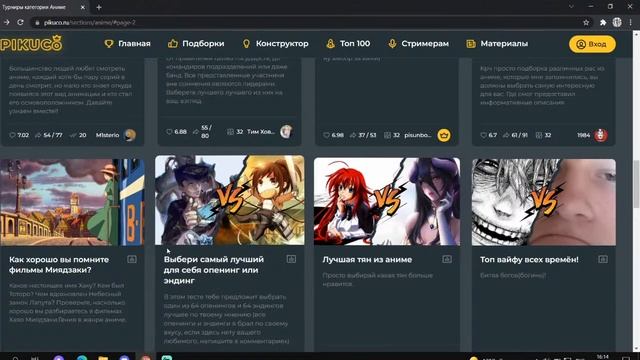Open the Топ вайфу всех времён thumbnail
Screen dimensions: 640x360
tap(544, 202)
